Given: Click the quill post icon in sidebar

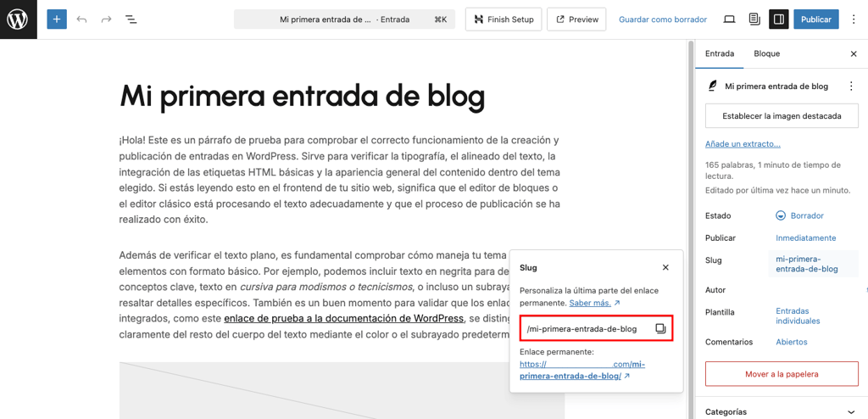Looking at the screenshot, I should (x=712, y=87).
